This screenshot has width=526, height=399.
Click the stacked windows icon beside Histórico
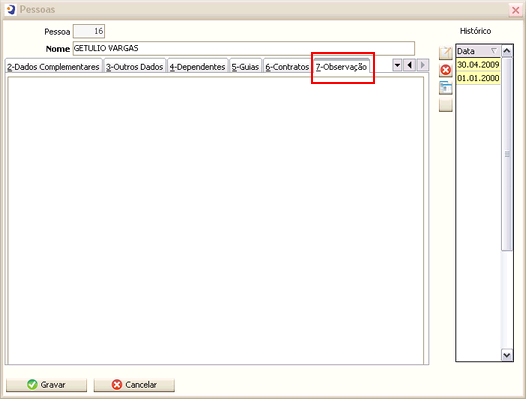[446, 88]
